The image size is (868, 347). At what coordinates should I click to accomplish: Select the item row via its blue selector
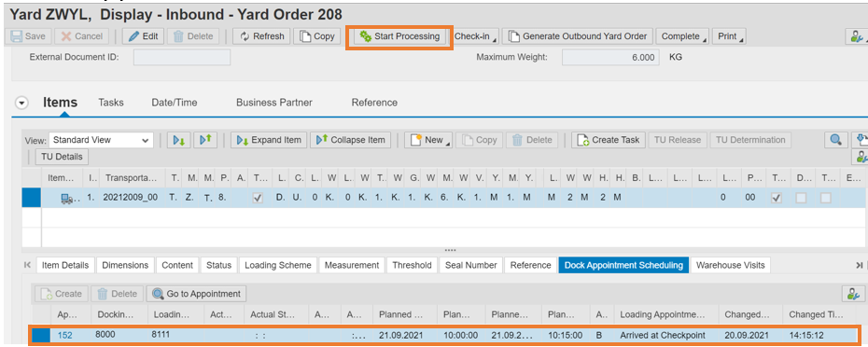click(31, 198)
